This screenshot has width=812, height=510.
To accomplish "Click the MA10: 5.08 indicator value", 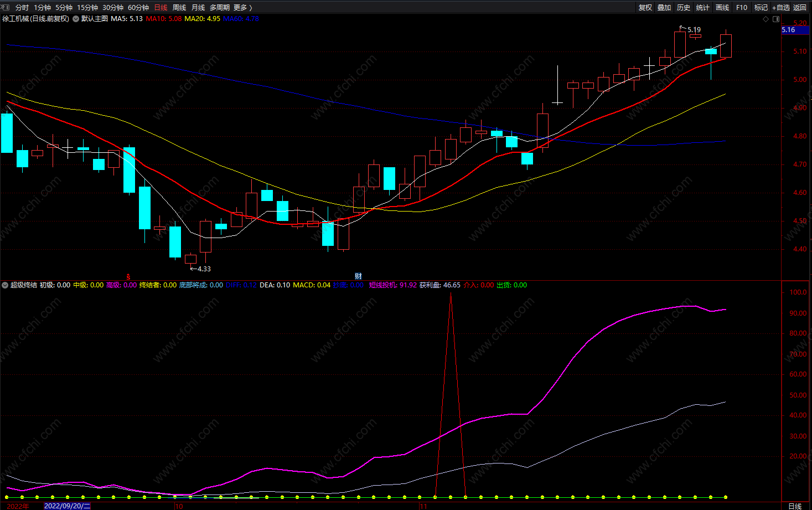I will 164,19.
